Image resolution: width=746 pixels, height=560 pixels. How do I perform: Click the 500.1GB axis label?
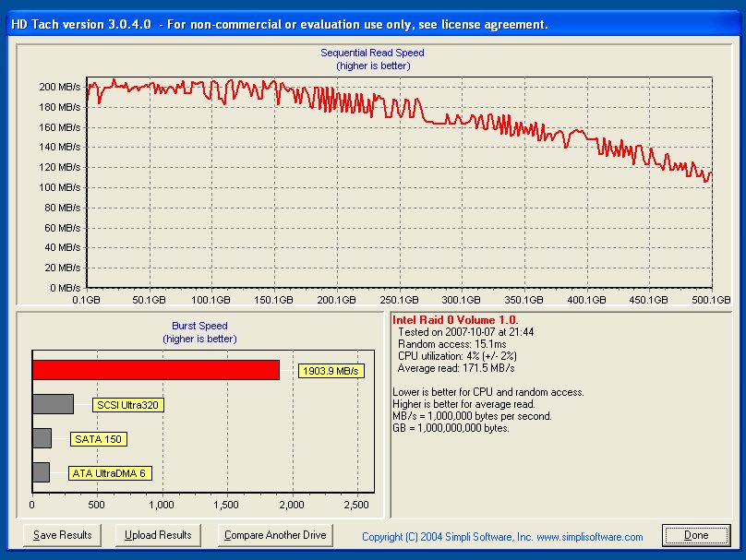tap(711, 300)
